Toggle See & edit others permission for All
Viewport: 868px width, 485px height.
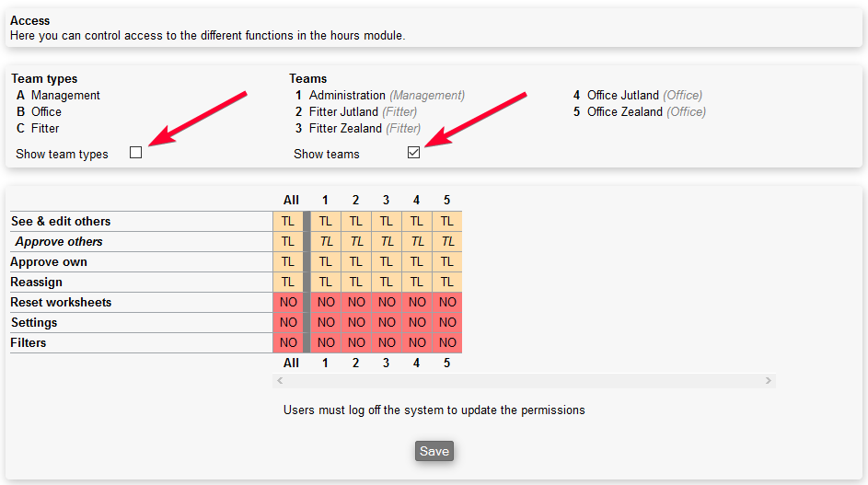(288, 221)
